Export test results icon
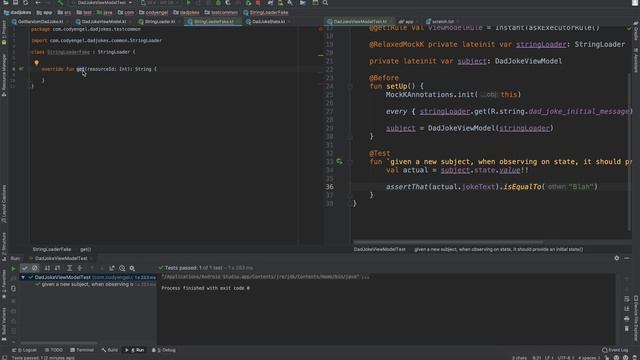 [112, 268]
